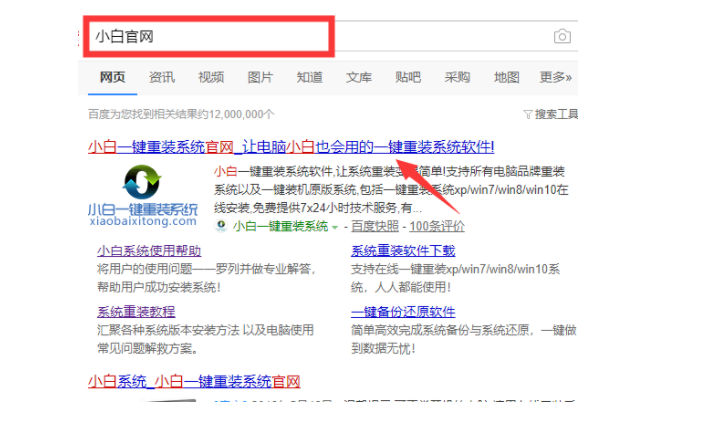Switch to the 视频 tab
The height and width of the screenshot is (422, 708).
tap(211, 77)
